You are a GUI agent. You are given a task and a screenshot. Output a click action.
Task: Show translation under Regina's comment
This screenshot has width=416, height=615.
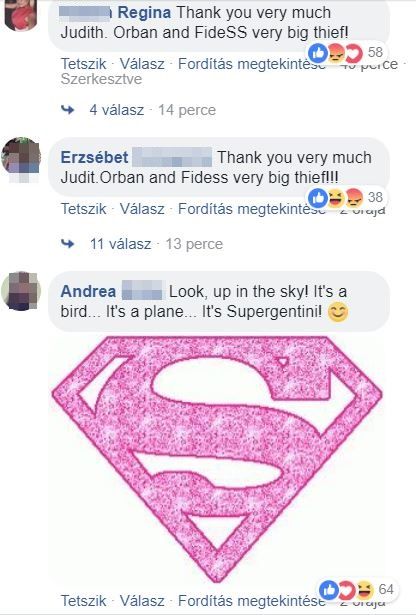coord(252,64)
